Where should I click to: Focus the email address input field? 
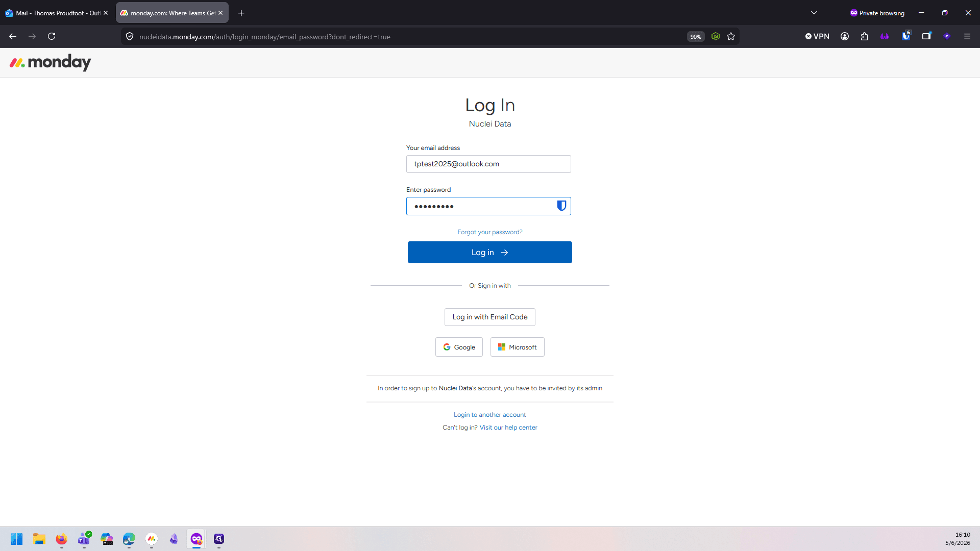click(488, 164)
